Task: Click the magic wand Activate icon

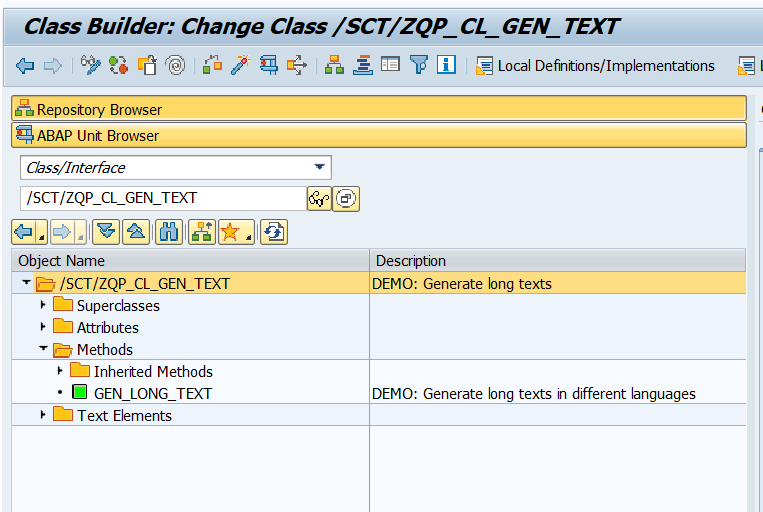Action: click(x=240, y=66)
